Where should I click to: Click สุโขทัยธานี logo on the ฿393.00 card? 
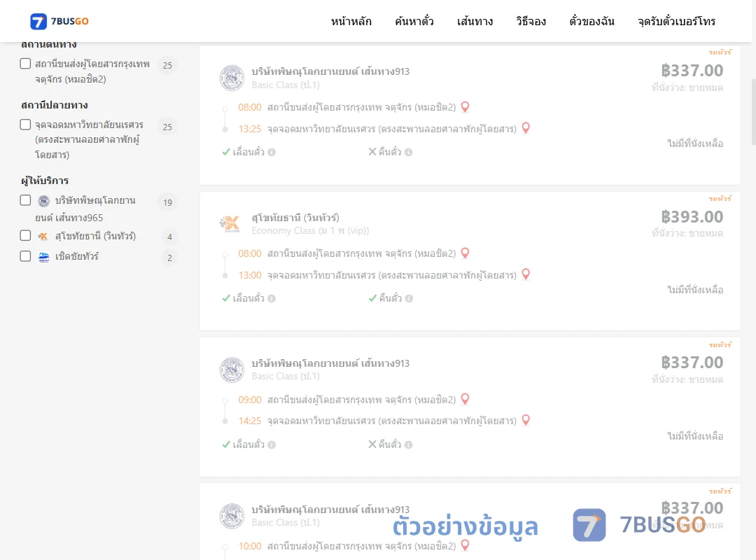pyautogui.click(x=230, y=224)
